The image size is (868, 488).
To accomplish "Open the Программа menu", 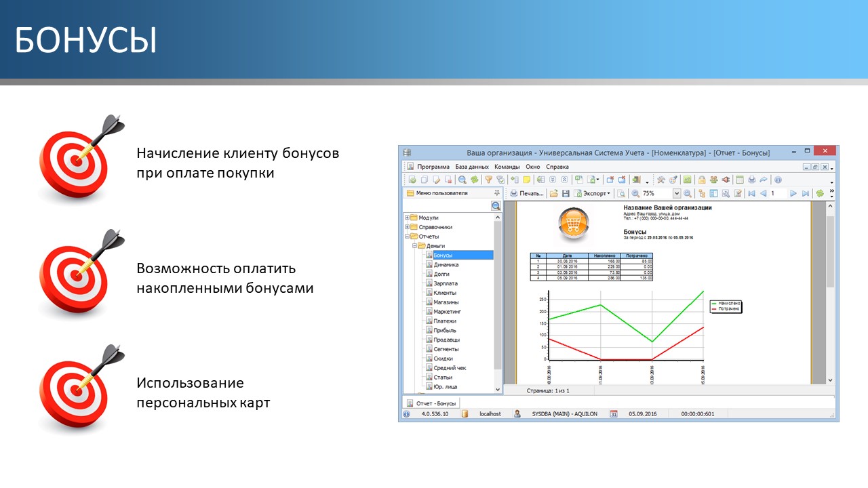I will tap(433, 167).
